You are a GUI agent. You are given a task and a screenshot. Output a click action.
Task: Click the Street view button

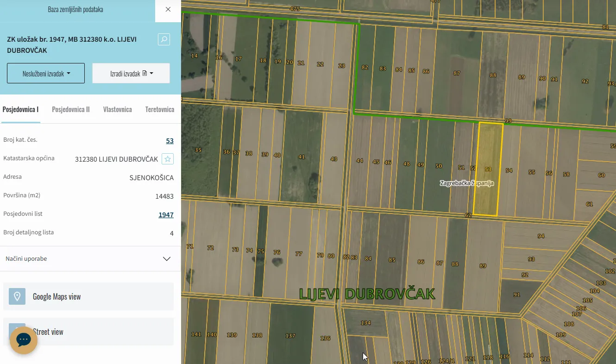click(88, 332)
